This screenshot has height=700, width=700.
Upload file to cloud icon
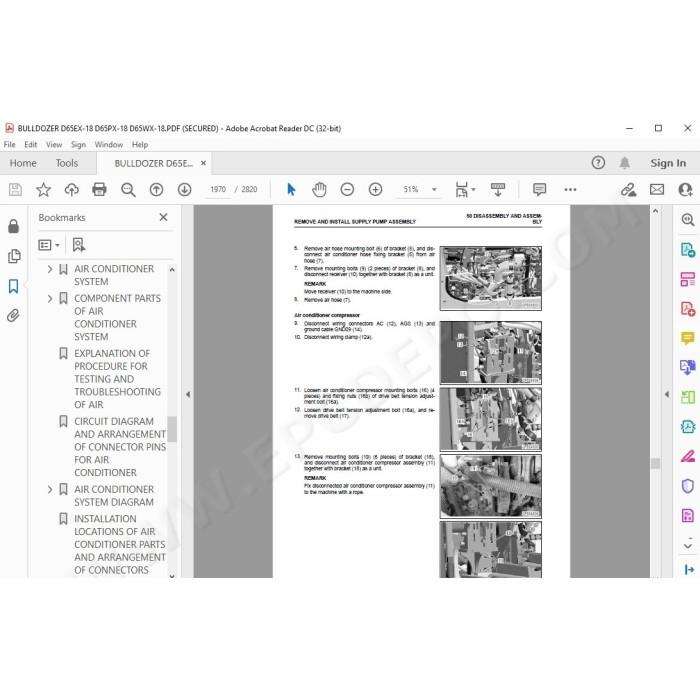pos(71,190)
